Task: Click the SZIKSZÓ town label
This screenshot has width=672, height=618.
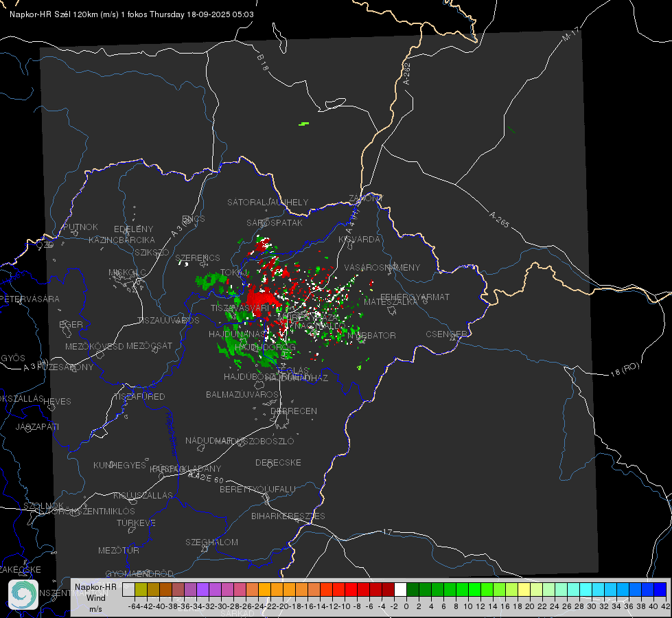Action: [152, 252]
